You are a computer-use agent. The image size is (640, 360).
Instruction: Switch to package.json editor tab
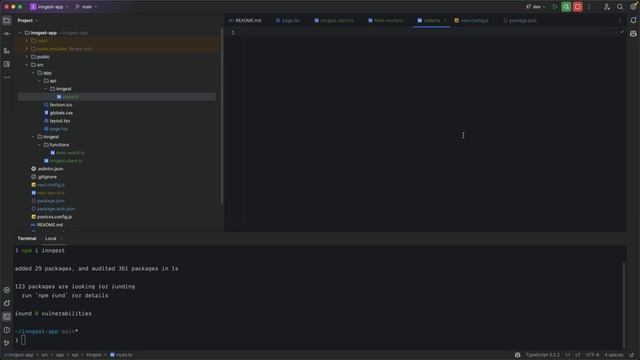tap(520, 20)
